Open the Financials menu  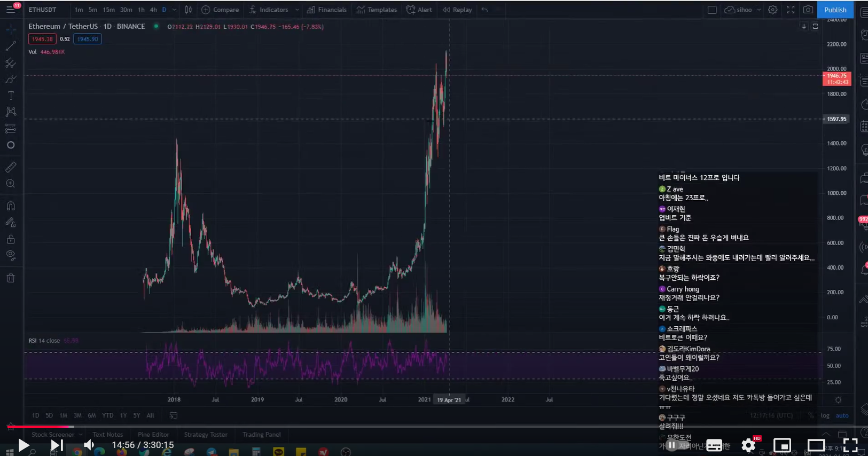click(x=326, y=10)
